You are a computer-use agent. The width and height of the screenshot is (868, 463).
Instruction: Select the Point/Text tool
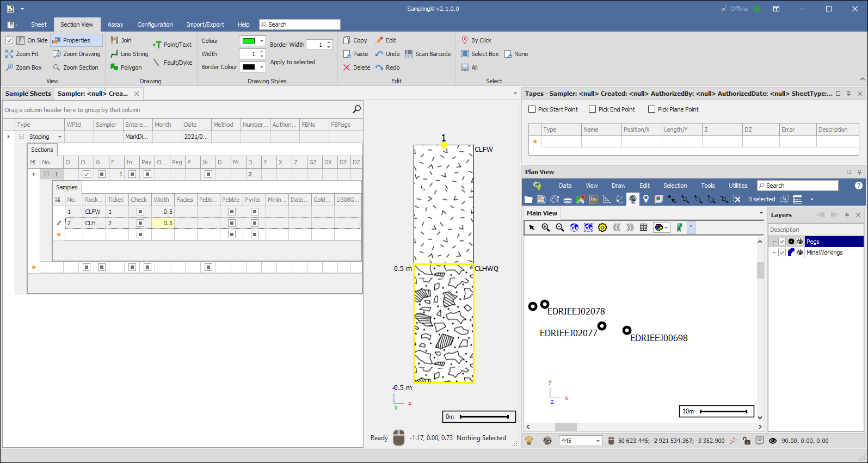pos(172,45)
